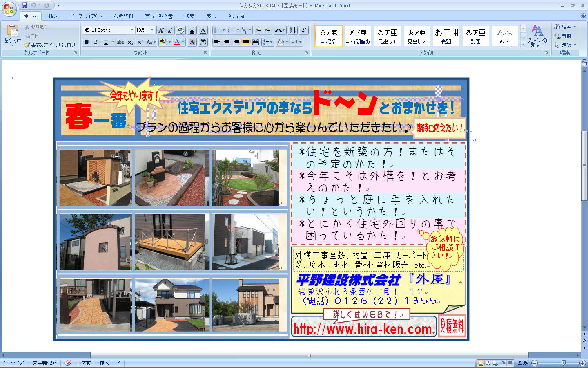588x368 pixels.
Task: Toggle Superscript formatting
Action: [x=140, y=42]
